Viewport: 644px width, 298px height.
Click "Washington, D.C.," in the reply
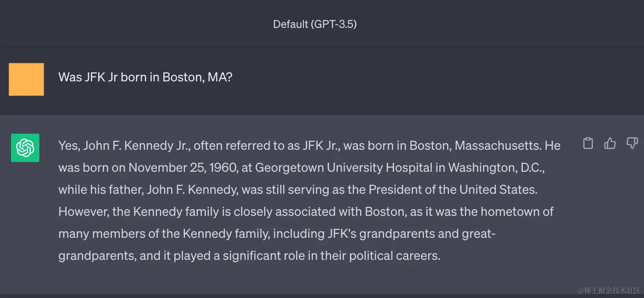click(496, 168)
